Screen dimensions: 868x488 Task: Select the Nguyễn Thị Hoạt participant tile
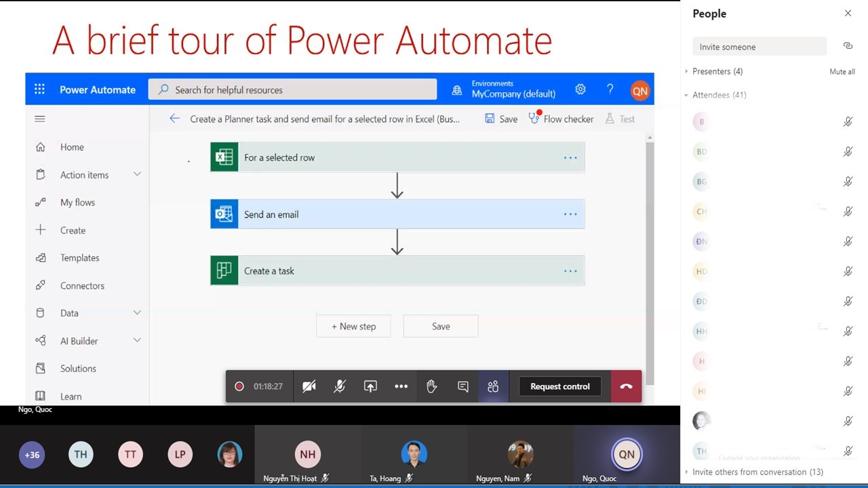click(307, 455)
